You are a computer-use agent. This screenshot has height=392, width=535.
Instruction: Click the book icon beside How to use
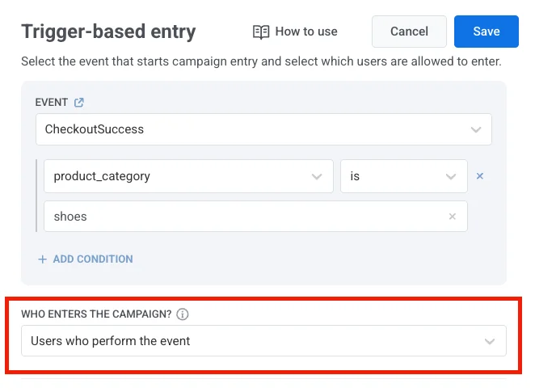coord(261,32)
